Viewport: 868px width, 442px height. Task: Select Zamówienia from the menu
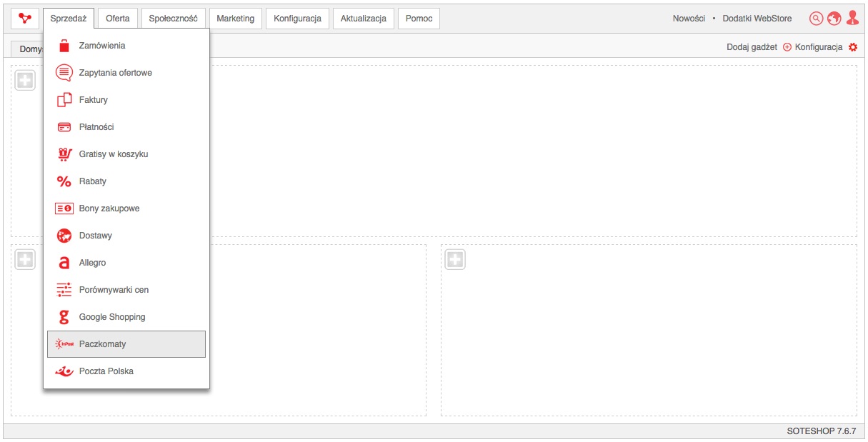pyautogui.click(x=126, y=46)
